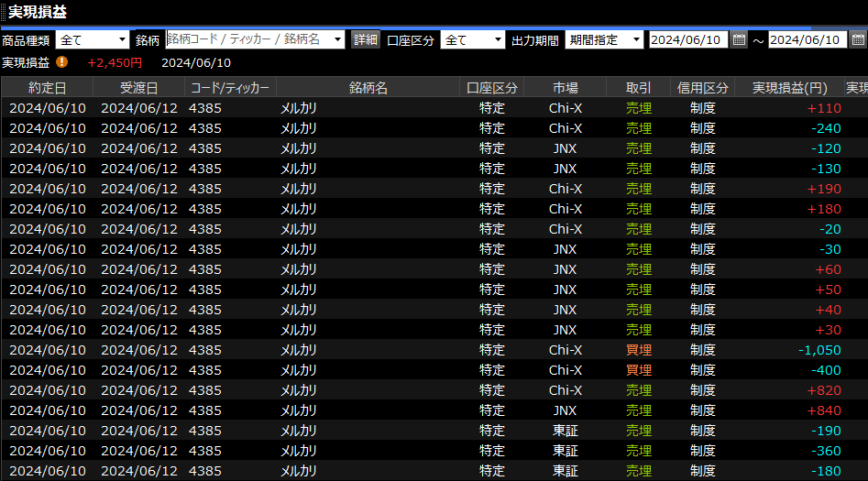Select the row with loss -120
Image resolution: width=868 pixels, height=481 pixels.
434,148
